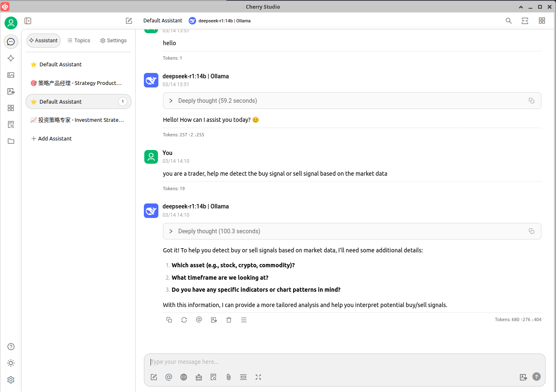Click the trader buy/sell signal user message
The image size is (556, 392).
275,174
